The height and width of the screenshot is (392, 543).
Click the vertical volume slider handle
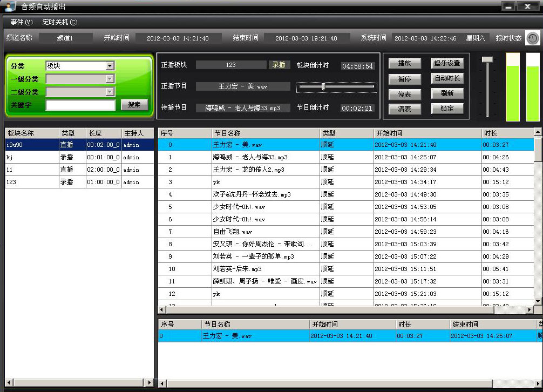coord(487,60)
